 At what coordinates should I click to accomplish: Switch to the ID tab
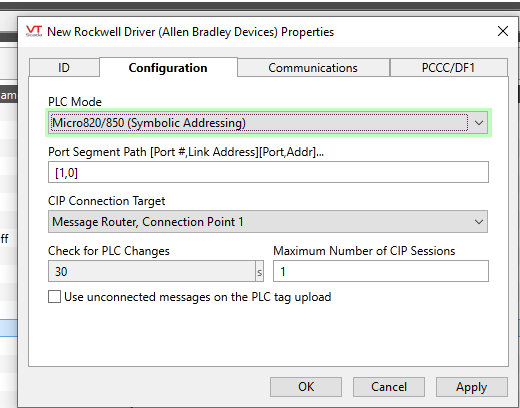(64, 68)
